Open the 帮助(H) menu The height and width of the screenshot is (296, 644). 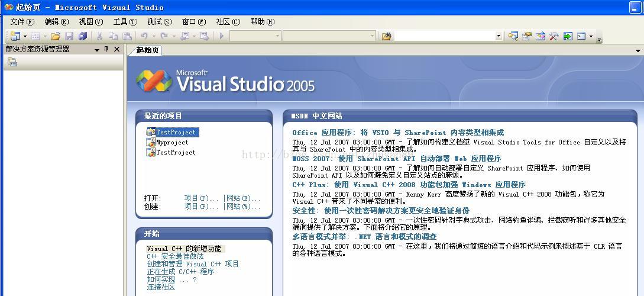click(x=263, y=22)
